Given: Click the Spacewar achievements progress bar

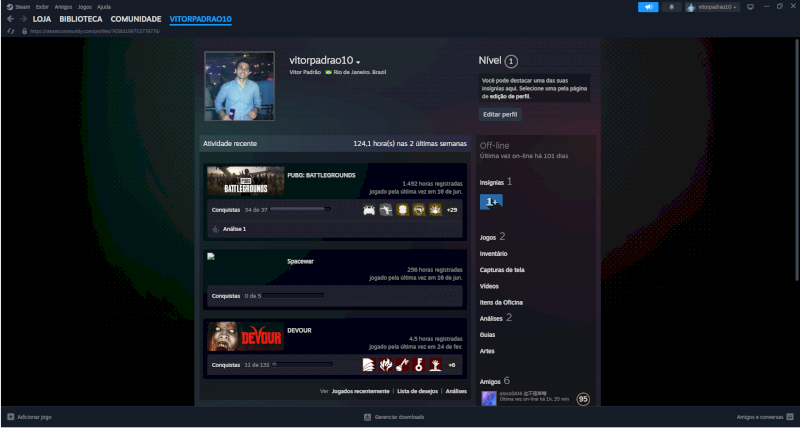Looking at the screenshot, I should (293, 296).
